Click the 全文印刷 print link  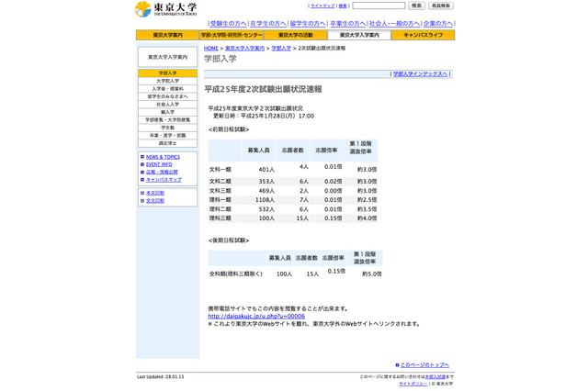pos(155,201)
